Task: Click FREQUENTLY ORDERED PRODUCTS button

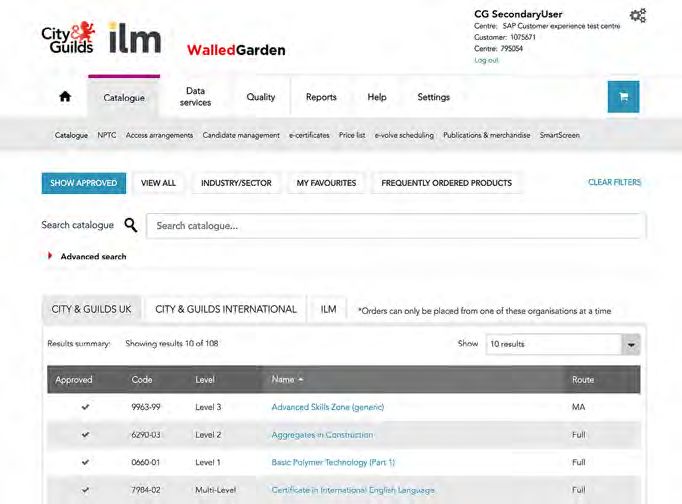Action: (x=446, y=183)
